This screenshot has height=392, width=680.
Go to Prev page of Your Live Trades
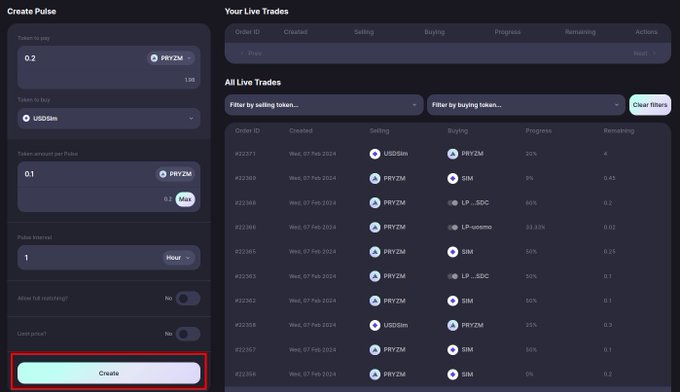tap(251, 53)
